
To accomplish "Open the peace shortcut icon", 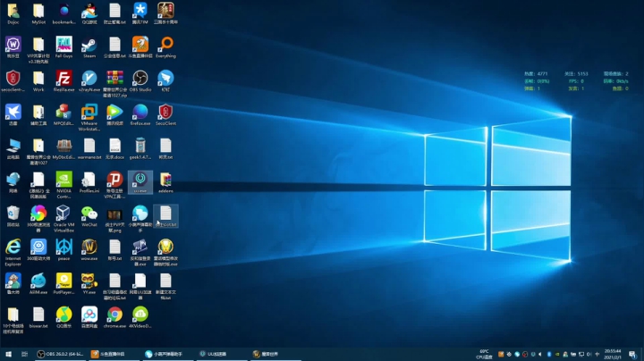I will [64, 250].
